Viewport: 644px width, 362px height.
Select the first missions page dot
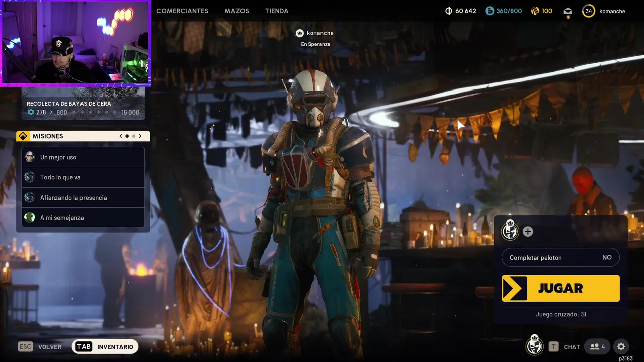coord(127,136)
